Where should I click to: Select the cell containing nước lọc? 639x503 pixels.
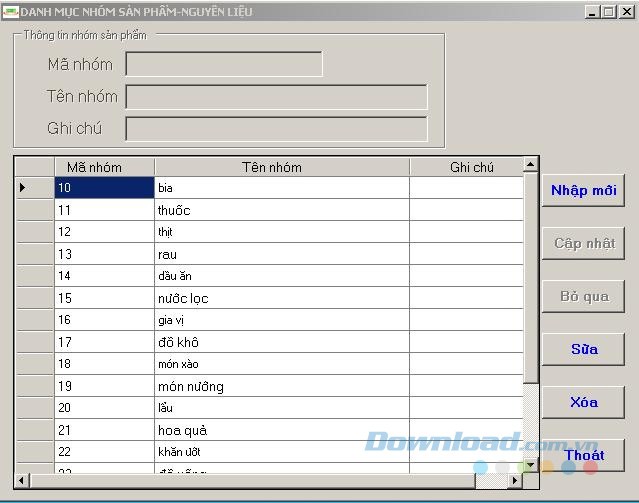click(281, 298)
